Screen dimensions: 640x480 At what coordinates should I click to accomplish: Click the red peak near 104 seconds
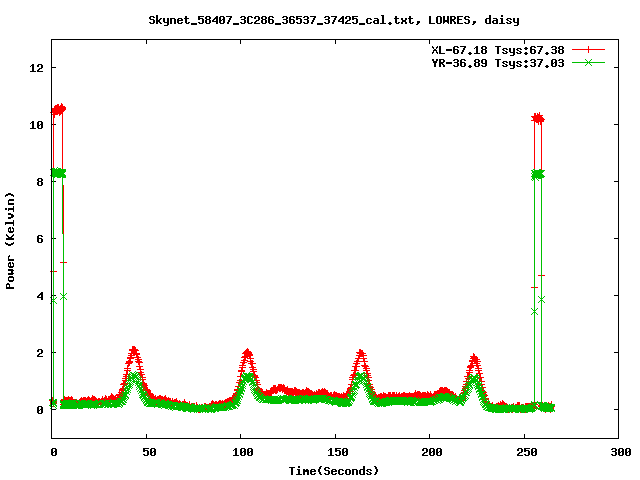pos(247,353)
